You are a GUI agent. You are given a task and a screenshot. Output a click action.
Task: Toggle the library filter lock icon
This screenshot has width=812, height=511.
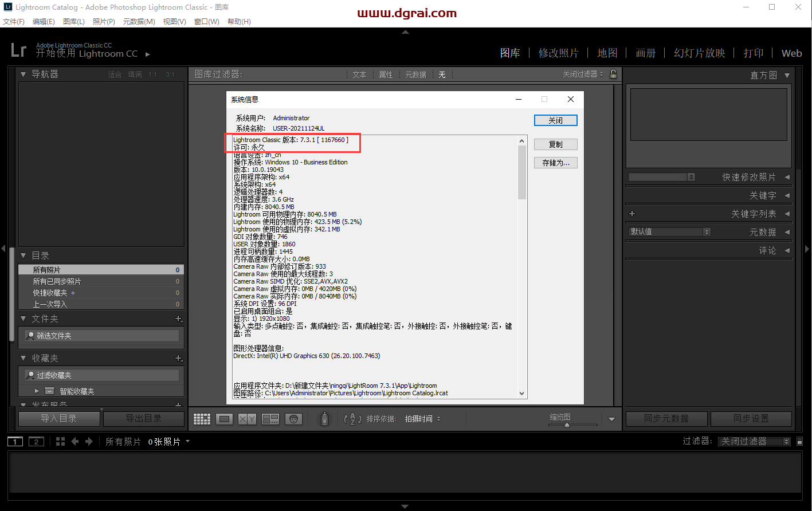pyautogui.click(x=613, y=74)
